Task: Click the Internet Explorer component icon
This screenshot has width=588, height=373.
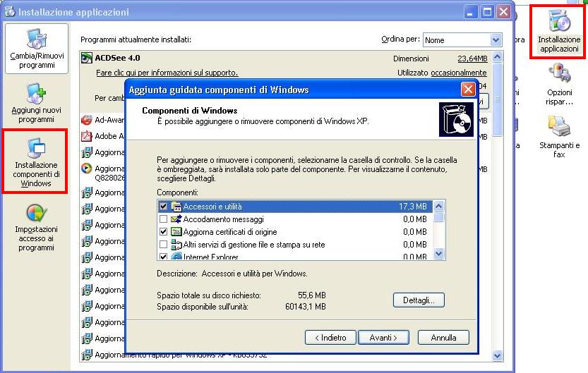Action: [x=176, y=257]
